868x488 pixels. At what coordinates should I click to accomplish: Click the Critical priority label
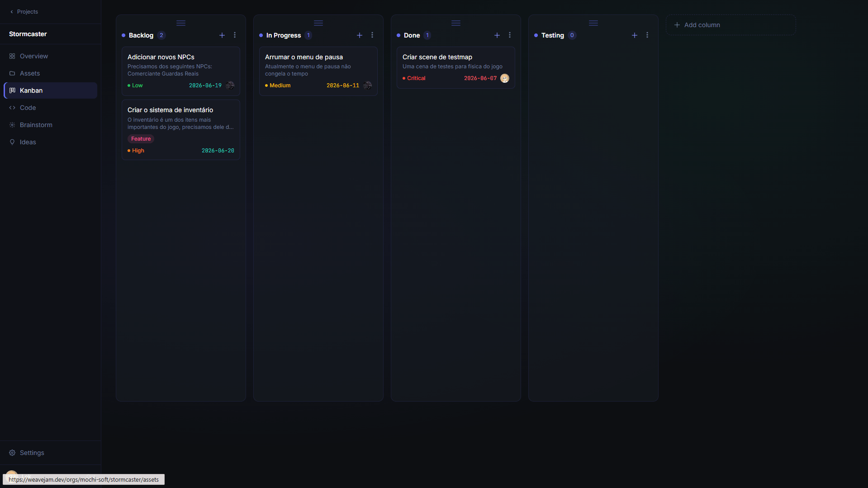[x=414, y=78]
